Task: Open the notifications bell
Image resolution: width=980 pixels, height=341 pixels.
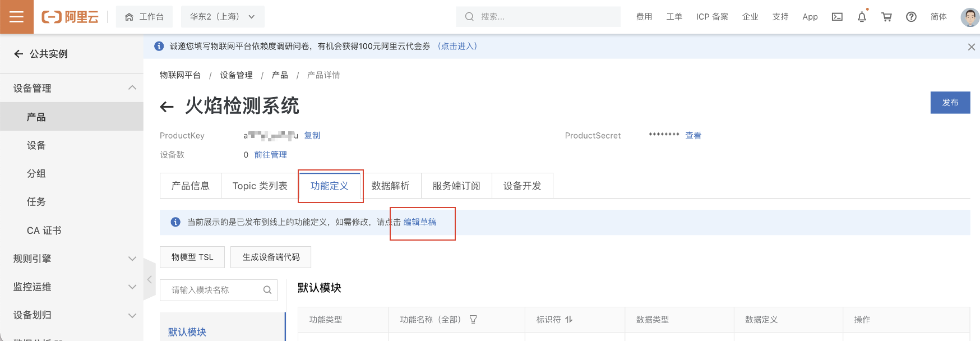Action: [x=862, y=17]
